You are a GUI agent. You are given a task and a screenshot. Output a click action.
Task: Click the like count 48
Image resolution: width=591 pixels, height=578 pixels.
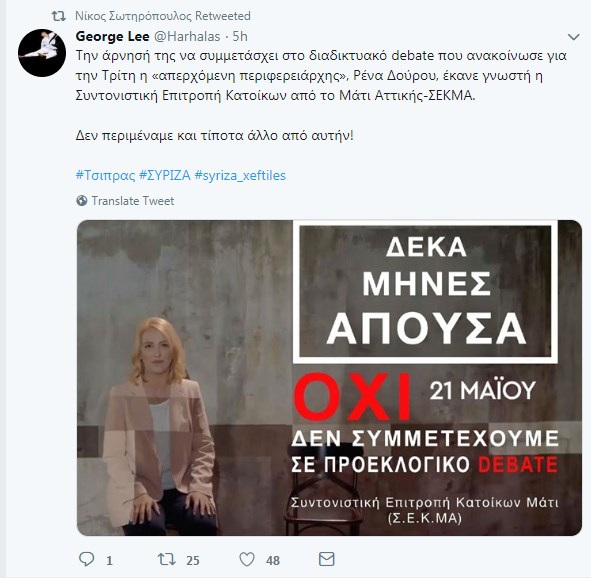[273, 561]
